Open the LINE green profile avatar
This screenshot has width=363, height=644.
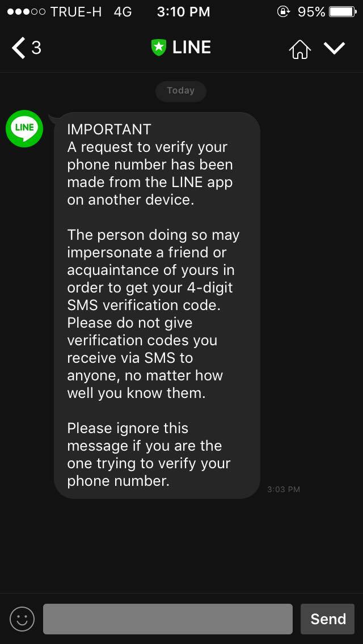pyautogui.click(x=24, y=129)
